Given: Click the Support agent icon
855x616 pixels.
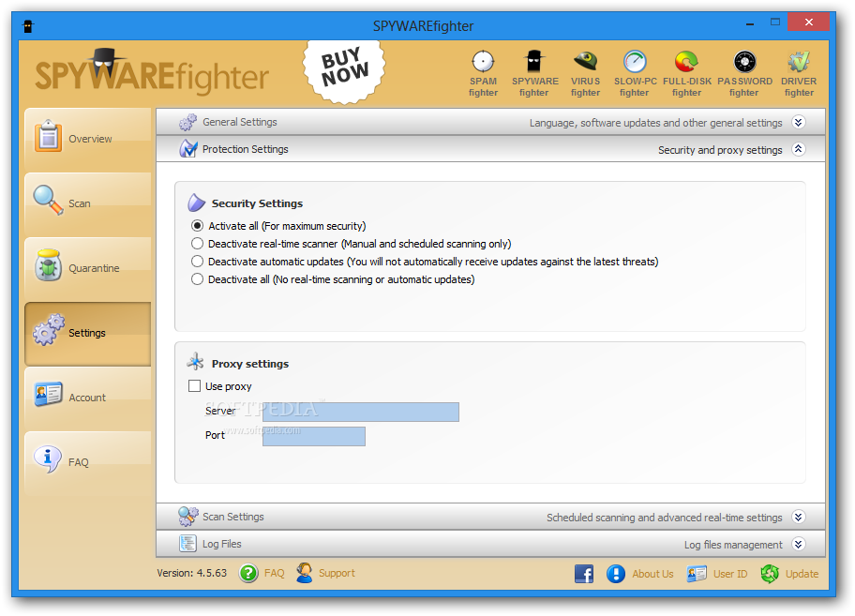Looking at the screenshot, I should click(305, 572).
